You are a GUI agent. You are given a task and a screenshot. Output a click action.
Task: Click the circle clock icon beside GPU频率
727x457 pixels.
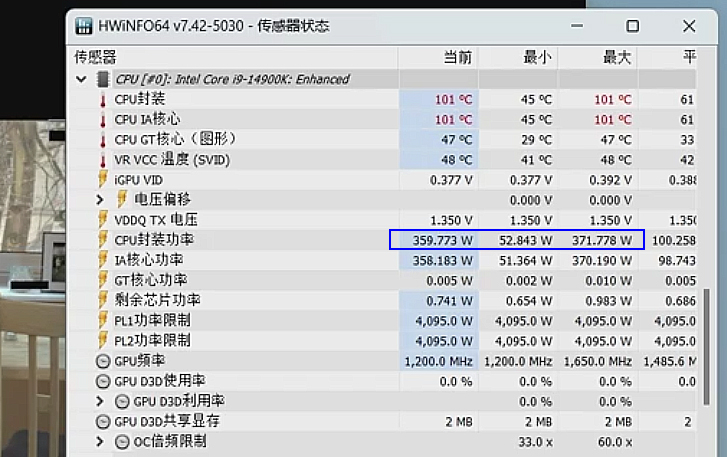point(102,361)
